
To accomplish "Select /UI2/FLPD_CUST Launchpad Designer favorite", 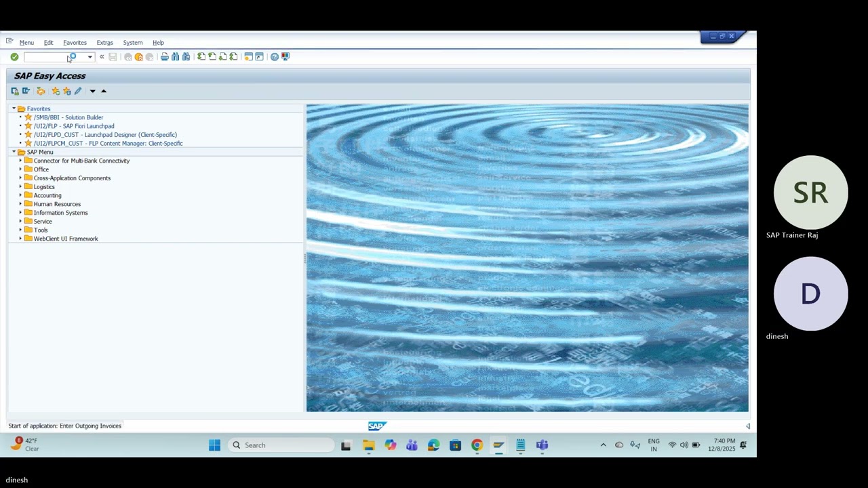I will point(105,135).
